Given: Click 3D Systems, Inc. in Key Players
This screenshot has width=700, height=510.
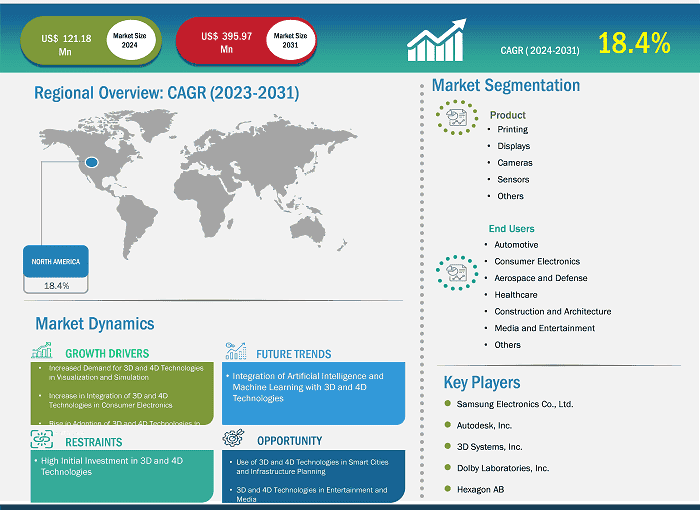Looking at the screenshot, I should [x=489, y=447].
